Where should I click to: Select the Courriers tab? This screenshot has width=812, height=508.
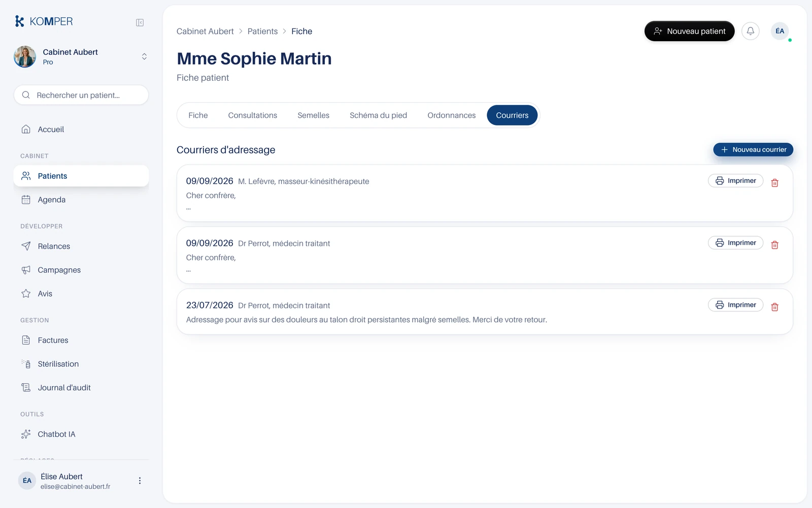512,115
